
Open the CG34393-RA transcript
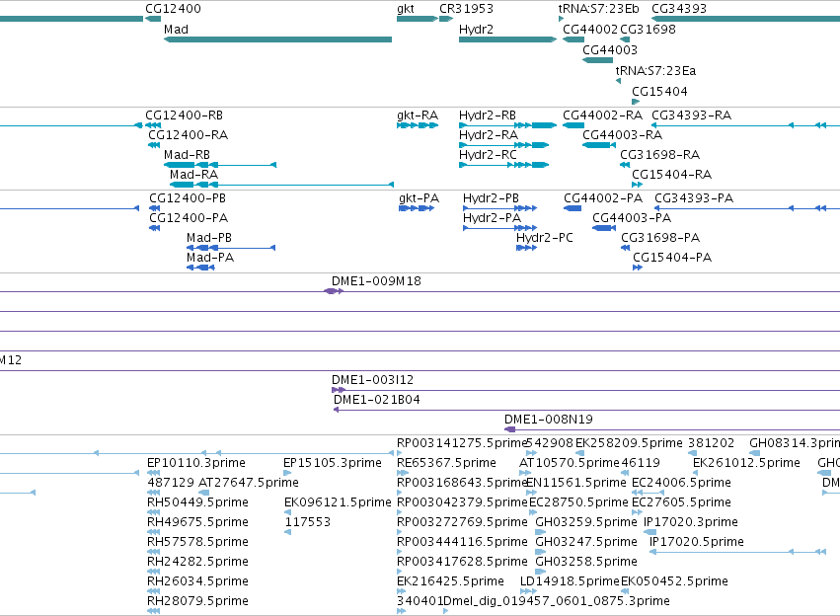pos(745,125)
